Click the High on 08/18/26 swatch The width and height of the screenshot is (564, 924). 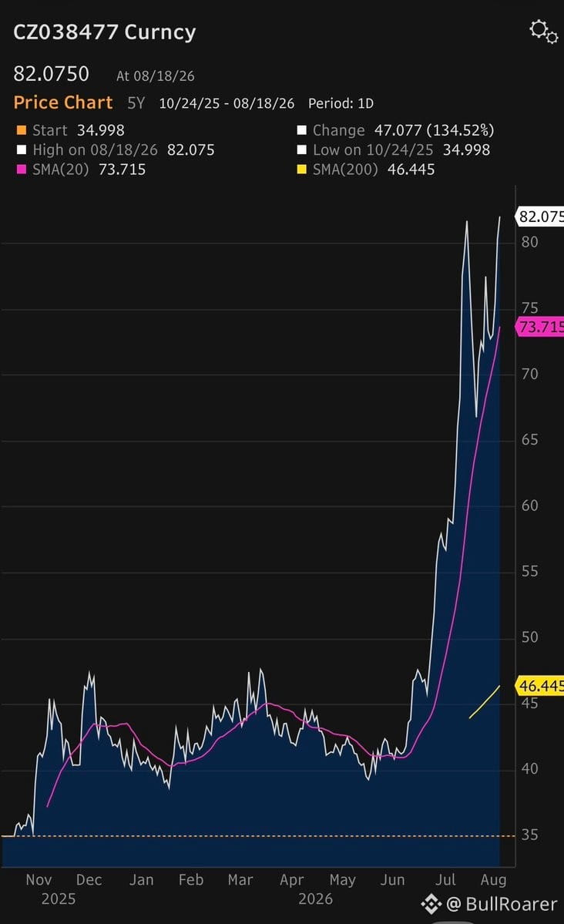[22, 150]
